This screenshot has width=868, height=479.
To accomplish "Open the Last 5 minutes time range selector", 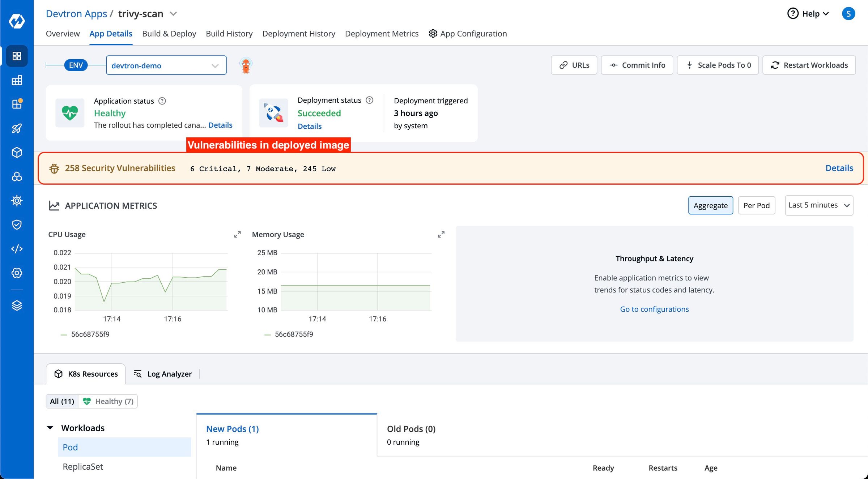I will [x=818, y=205].
